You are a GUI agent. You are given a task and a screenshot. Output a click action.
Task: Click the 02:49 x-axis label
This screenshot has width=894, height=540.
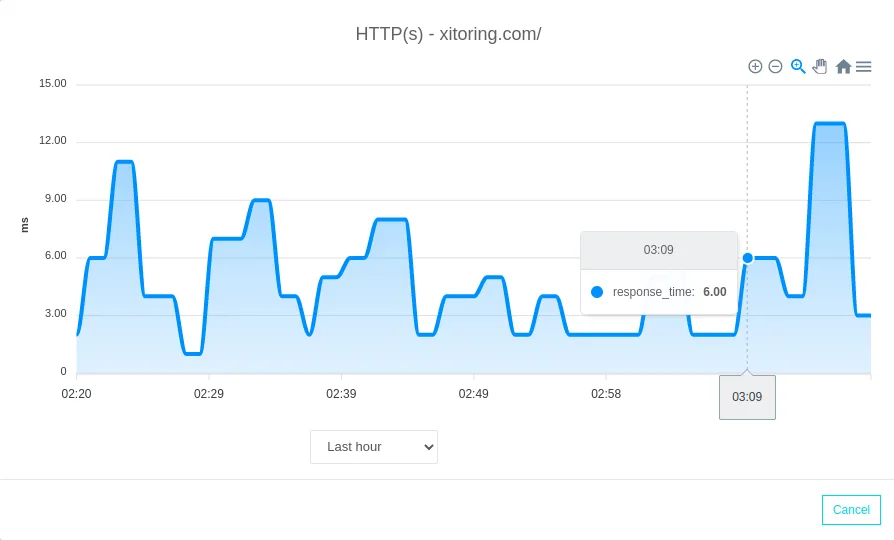pyautogui.click(x=473, y=394)
